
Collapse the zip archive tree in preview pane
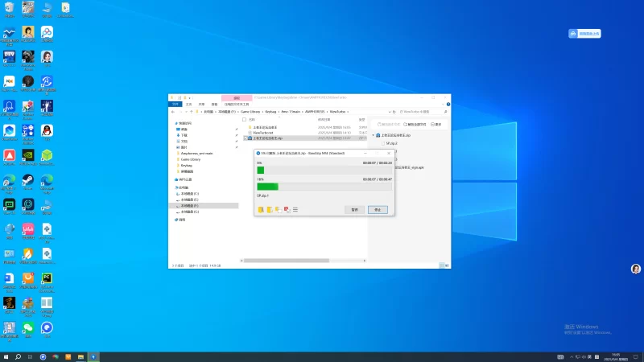(374, 136)
